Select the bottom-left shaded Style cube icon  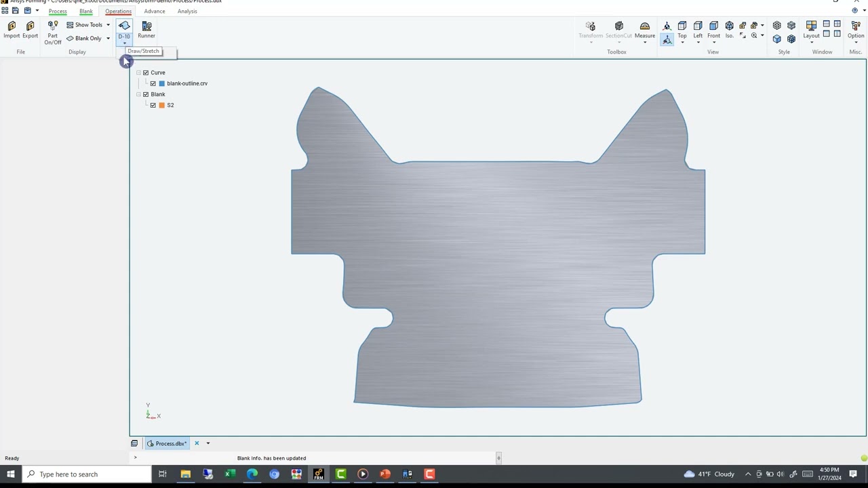[777, 39]
